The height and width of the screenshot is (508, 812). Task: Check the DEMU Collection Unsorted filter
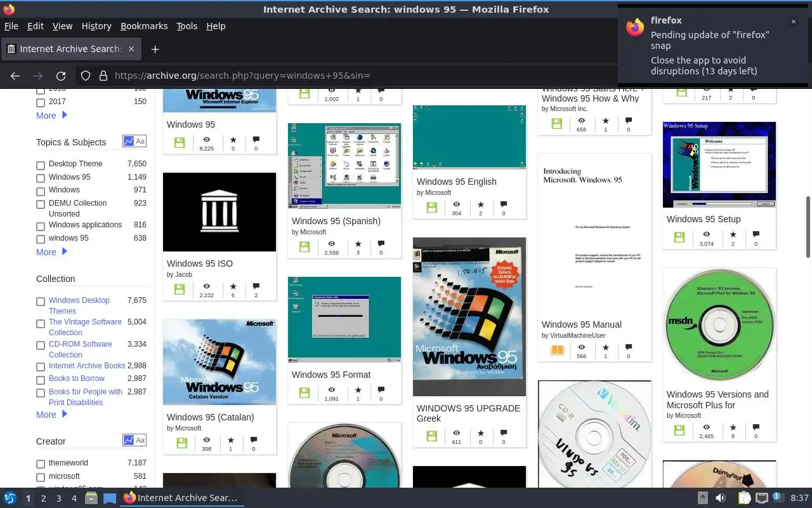pos(41,204)
